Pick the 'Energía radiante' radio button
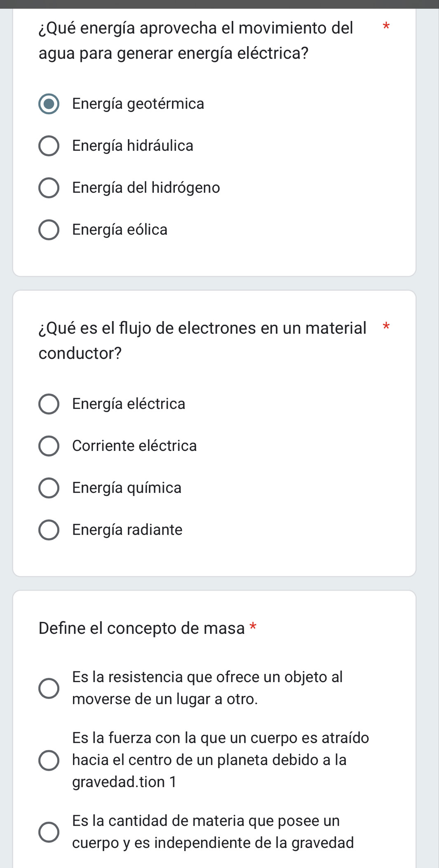This screenshot has height=868, width=439. coord(49,530)
